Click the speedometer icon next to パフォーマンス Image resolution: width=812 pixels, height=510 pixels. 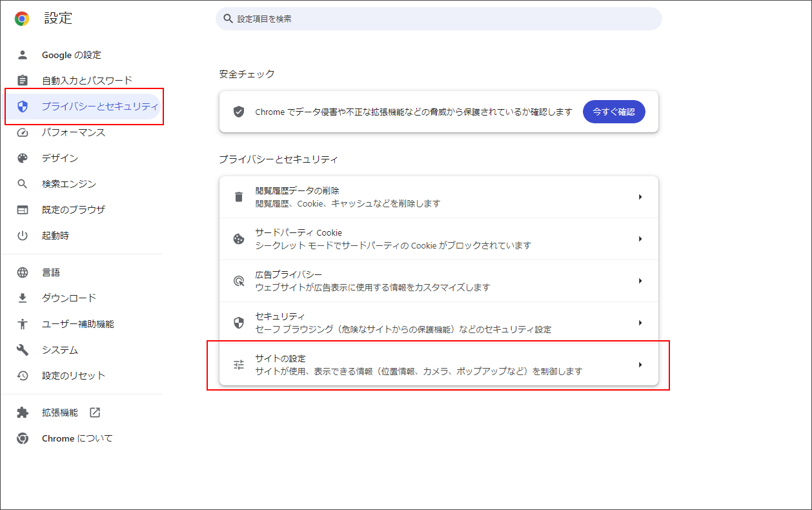click(x=22, y=132)
